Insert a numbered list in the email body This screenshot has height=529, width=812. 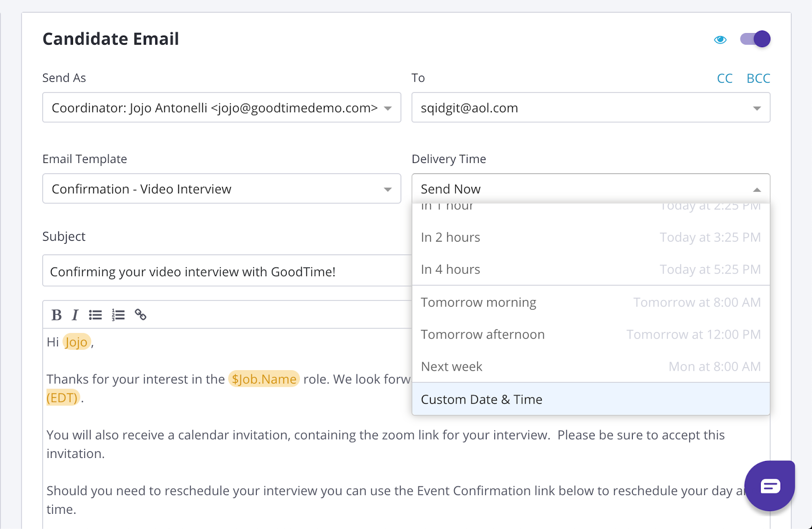[x=118, y=315]
